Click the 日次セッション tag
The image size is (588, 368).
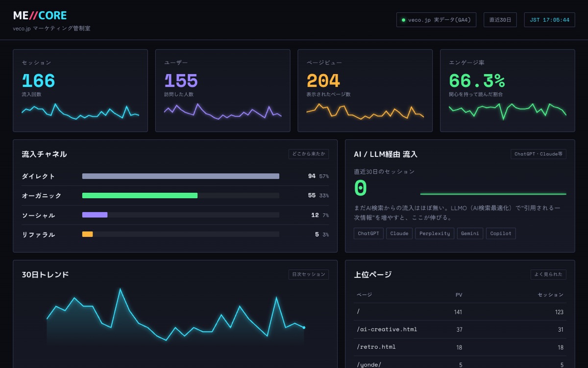[x=309, y=274]
